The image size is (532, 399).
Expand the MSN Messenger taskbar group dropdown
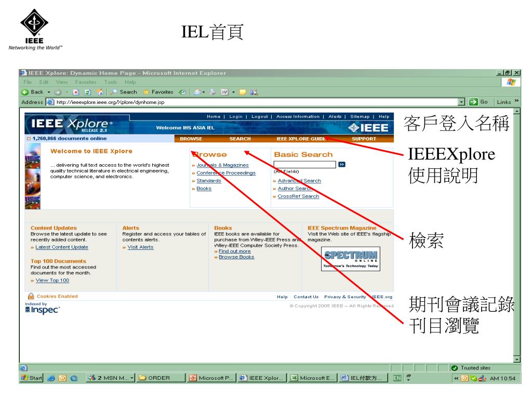[131, 378]
